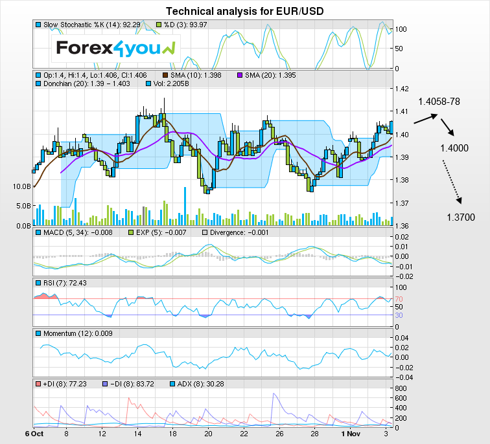Click the '14' date axis label
Screen dimensions: 490x444
(138, 434)
